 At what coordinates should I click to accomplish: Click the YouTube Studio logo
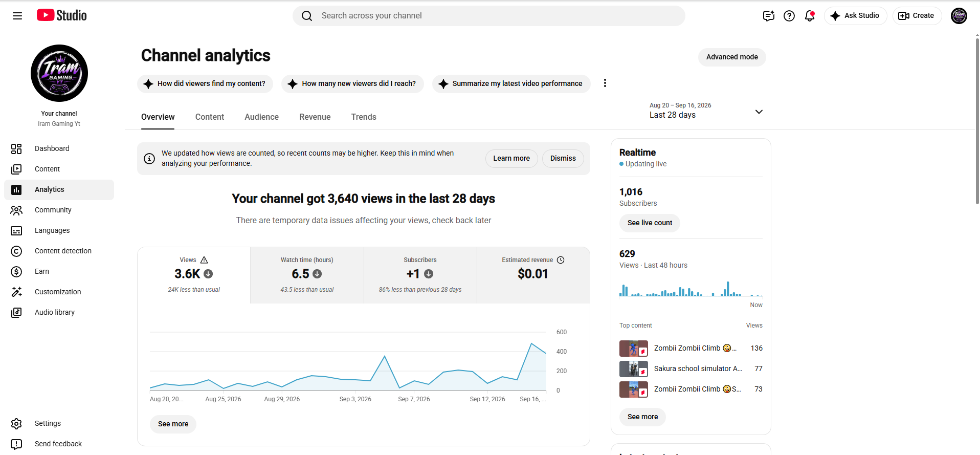tap(62, 15)
